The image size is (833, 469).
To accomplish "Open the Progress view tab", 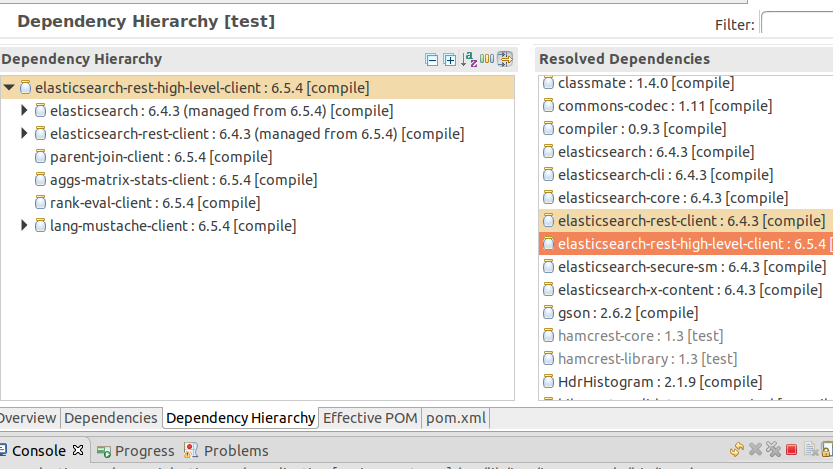I will click(136, 451).
